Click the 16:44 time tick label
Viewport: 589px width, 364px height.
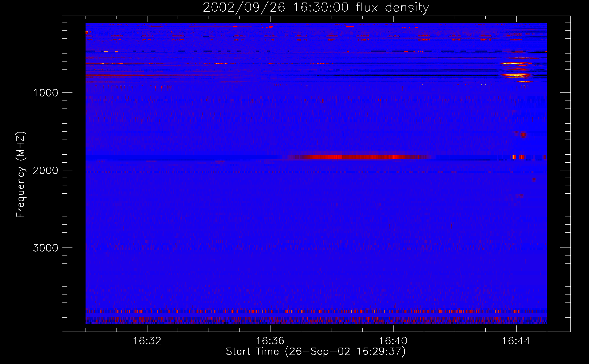pyautogui.click(x=516, y=341)
